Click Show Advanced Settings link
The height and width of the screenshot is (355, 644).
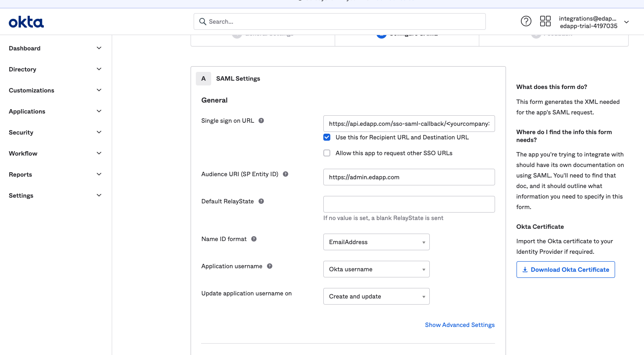[460, 325]
